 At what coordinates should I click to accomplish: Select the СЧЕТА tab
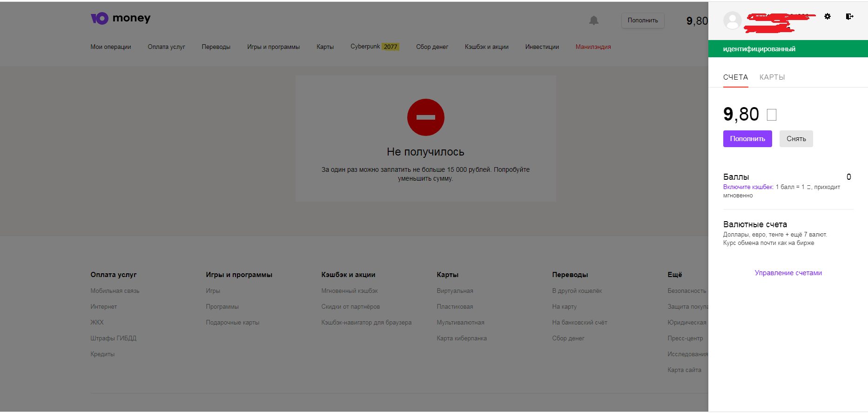pyautogui.click(x=735, y=77)
